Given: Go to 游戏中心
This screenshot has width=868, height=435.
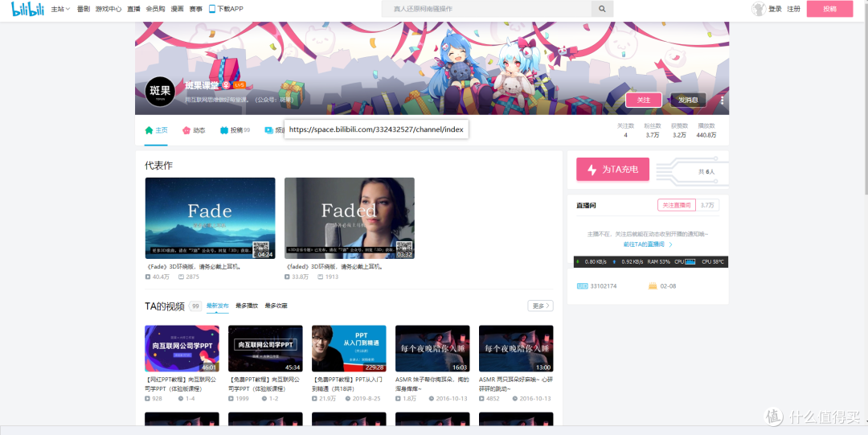Looking at the screenshot, I should [x=108, y=9].
